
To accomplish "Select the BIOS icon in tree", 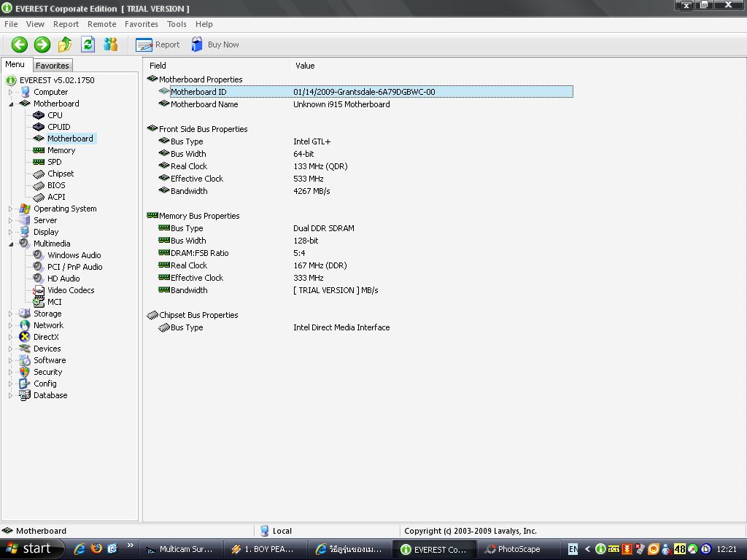I will tap(39, 185).
